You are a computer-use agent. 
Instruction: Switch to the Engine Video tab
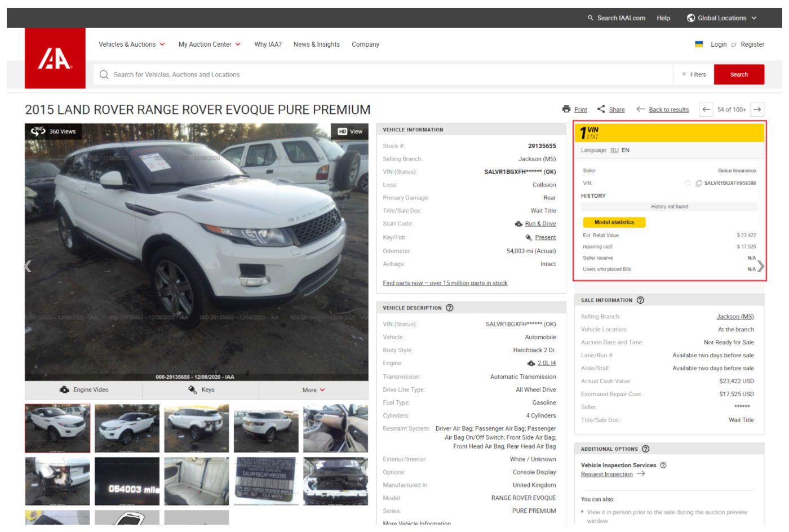coord(84,390)
